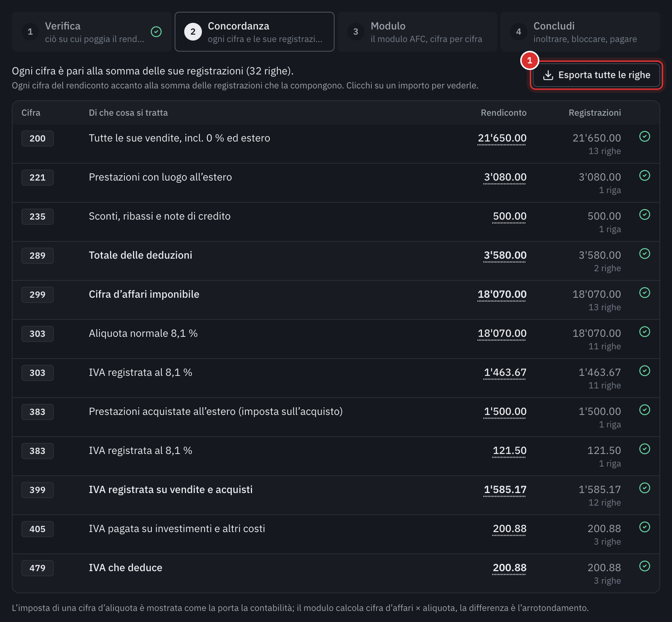Open the 1'500.00 Rendiconto amount
This screenshot has height=622, width=672.
coord(505,412)
